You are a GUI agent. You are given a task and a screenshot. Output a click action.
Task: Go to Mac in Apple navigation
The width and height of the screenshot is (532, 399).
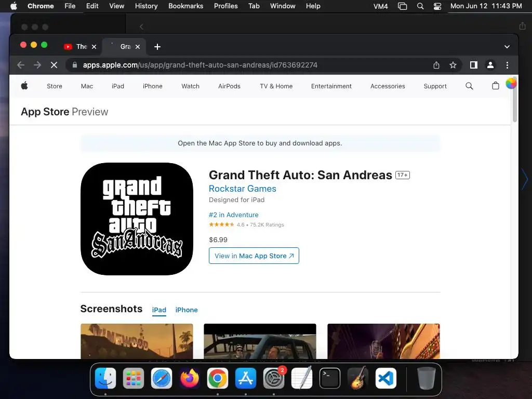(x=87, y=86)
